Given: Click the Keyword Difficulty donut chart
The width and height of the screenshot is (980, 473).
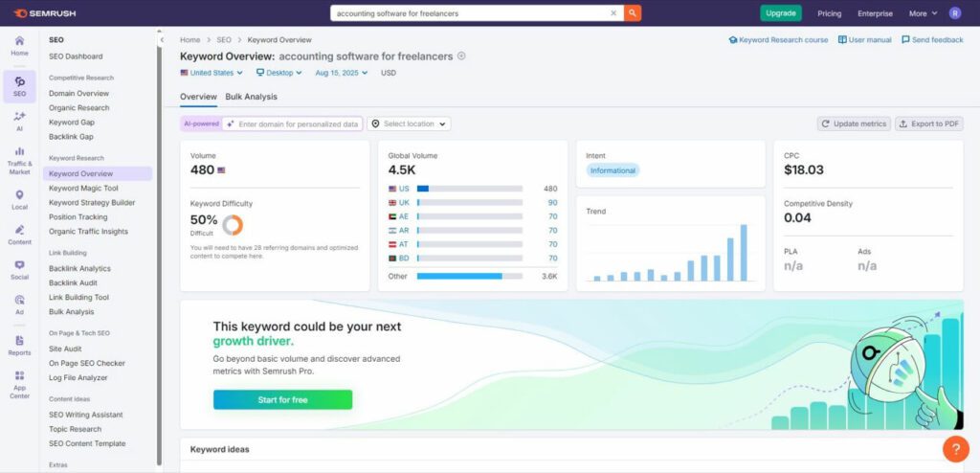Looking at the screenshot, I should pyautogui.click(x=233, y=225).
